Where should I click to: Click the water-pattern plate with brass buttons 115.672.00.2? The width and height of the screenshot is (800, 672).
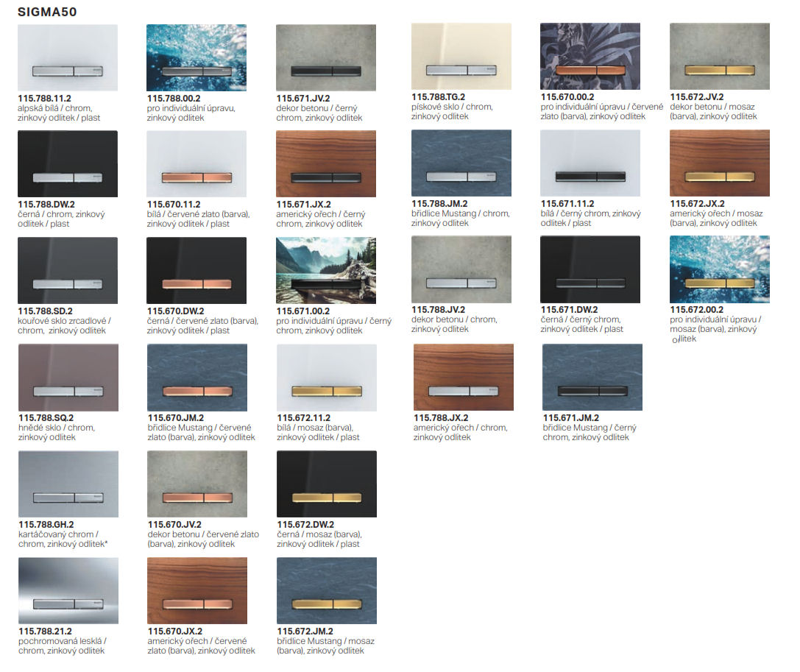[719, 270]
